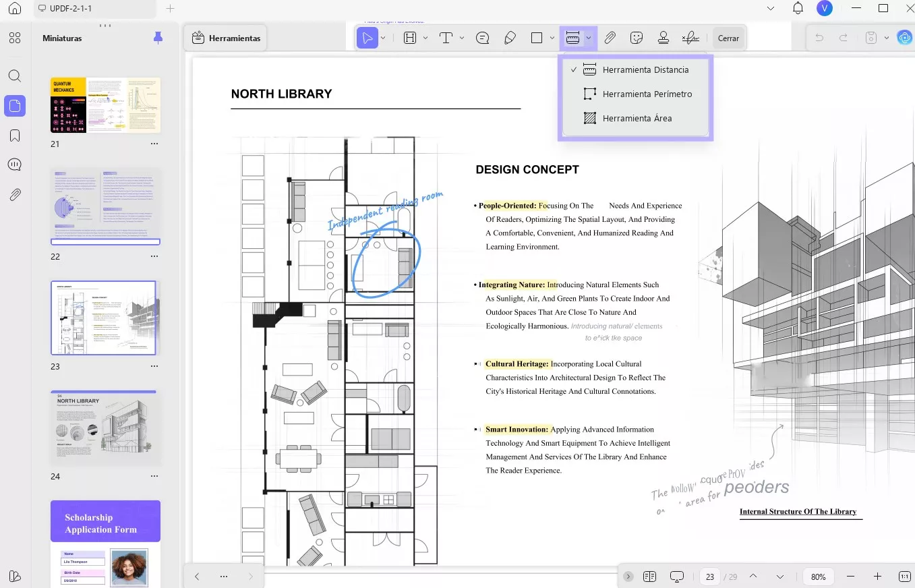915x588 pixels.
Task: Select the highlight text tool
Action: 410,38
